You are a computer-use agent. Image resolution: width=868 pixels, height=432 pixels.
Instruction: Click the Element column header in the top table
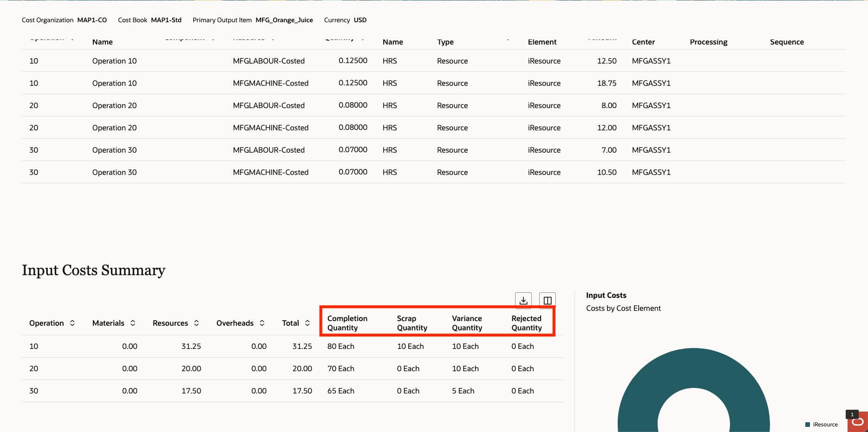pos(542,42)
